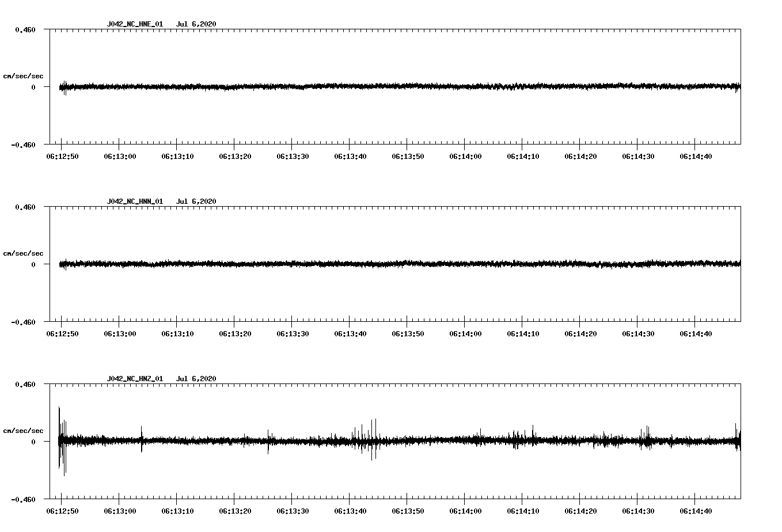Click 06:12:50 time label under HNZ plot

tap(62, 511)
